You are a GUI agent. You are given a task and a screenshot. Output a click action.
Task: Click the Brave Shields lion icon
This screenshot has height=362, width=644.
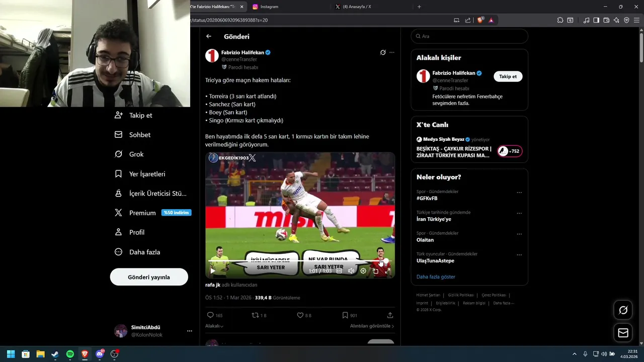click(x=480, y=20)
